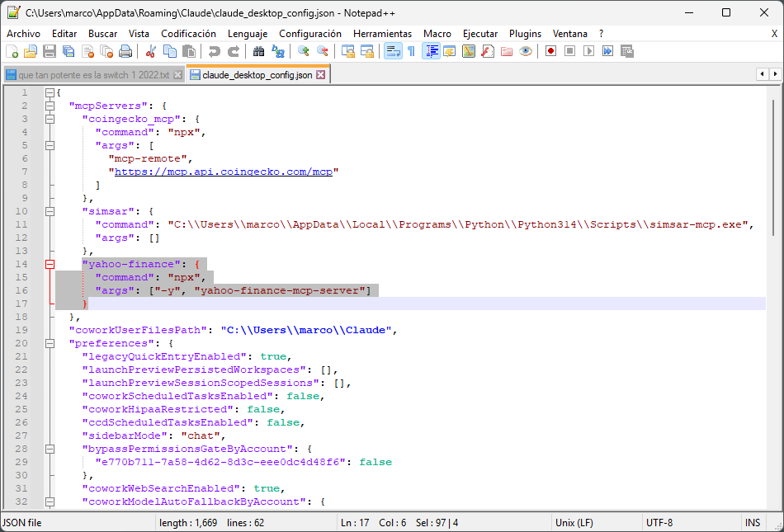784x532 pixels.
Task: Open the Function List panel icon
Action: pos(488,51)
